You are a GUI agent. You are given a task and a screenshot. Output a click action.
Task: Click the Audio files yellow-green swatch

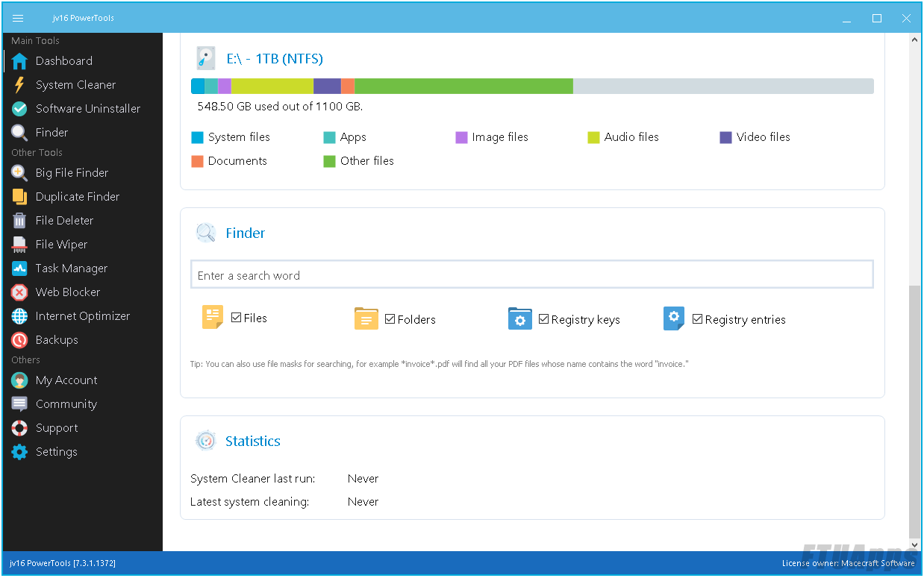[593, 137]
